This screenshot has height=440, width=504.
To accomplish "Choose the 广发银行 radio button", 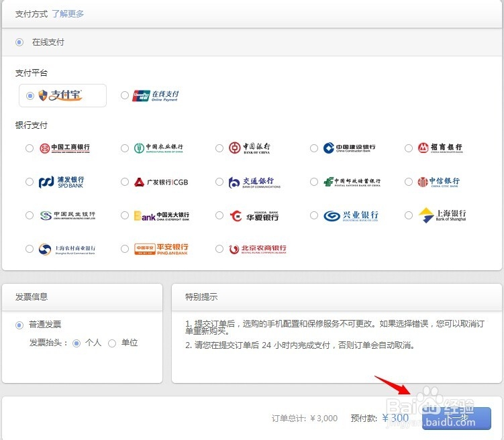I will tap(125, 182).
